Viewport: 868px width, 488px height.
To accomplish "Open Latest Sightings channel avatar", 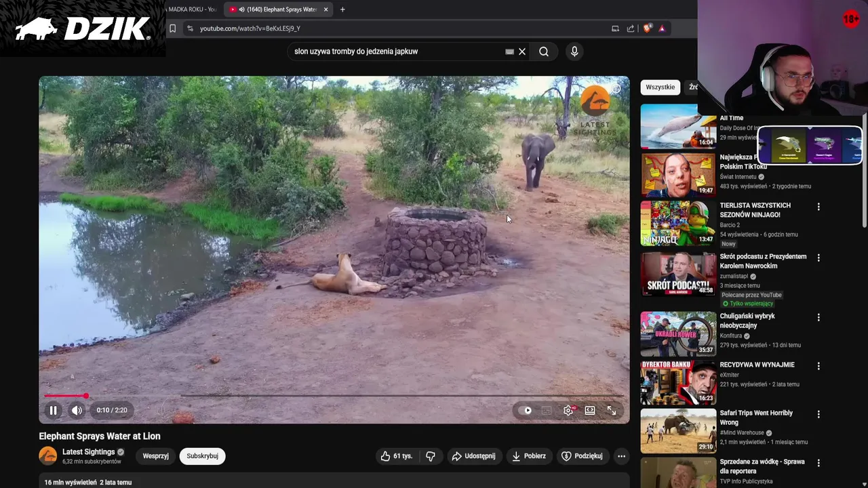I will [x=48, y=456].
